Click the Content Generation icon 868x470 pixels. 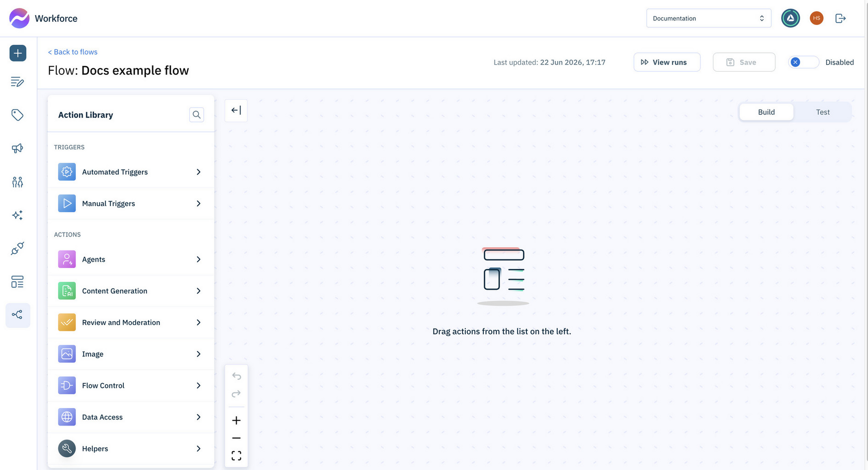[x=67, y=291]
